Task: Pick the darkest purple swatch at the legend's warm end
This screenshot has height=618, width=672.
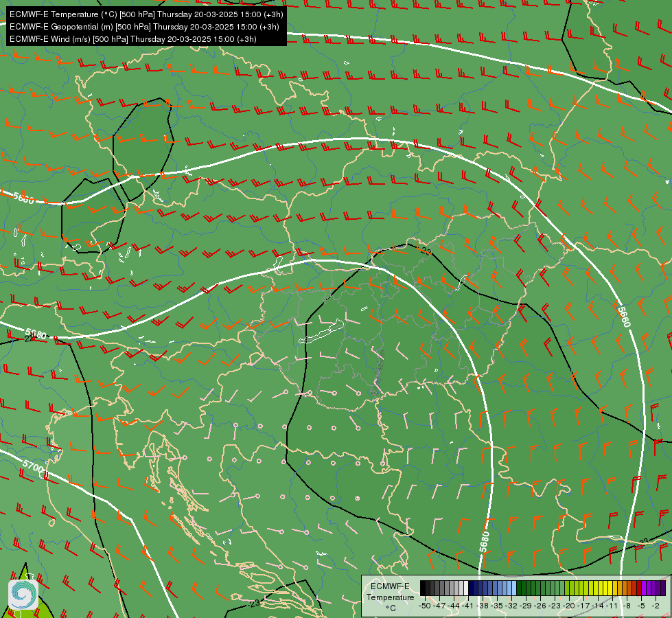Action: 663,588
